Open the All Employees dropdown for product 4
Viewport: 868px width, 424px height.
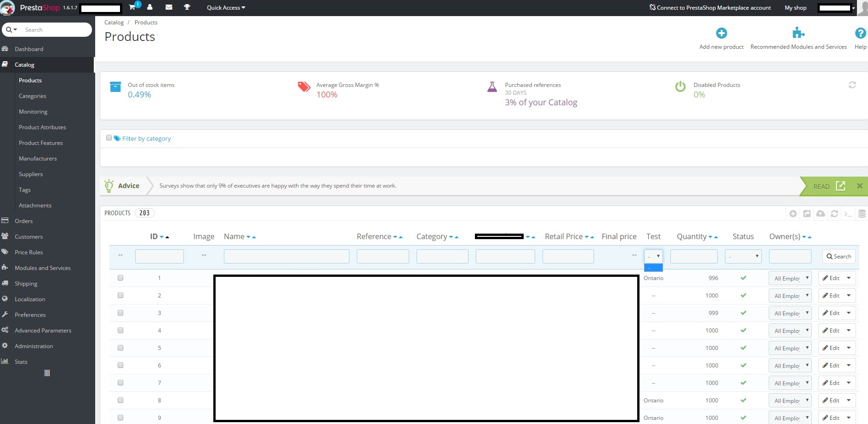pyautogui.click(x=790, y=331)
